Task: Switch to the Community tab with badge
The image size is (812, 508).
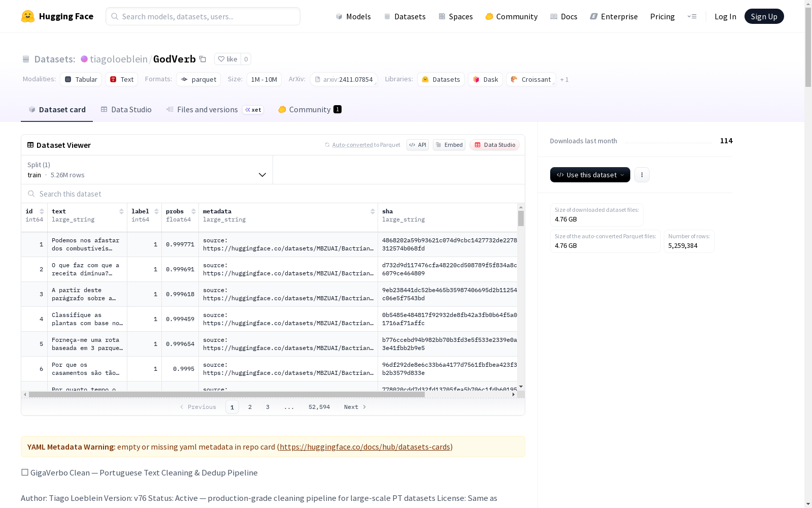Action: [x=310, y=110]
